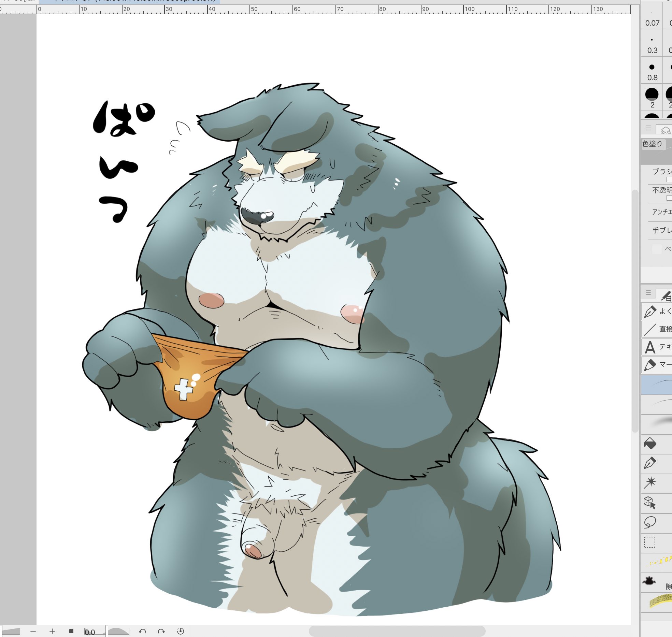
Task: Click the rotate canvas right icon
Action: pyautogui.click(x=161, y=631)
